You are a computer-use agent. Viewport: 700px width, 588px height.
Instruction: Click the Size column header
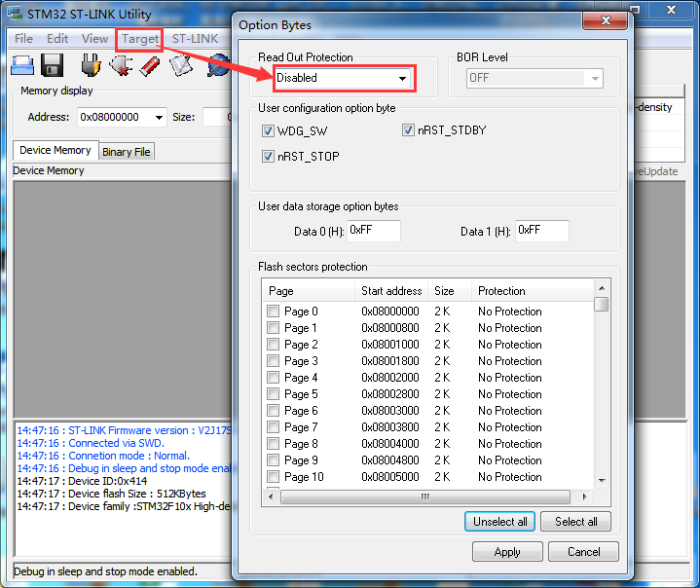[450, 291]
